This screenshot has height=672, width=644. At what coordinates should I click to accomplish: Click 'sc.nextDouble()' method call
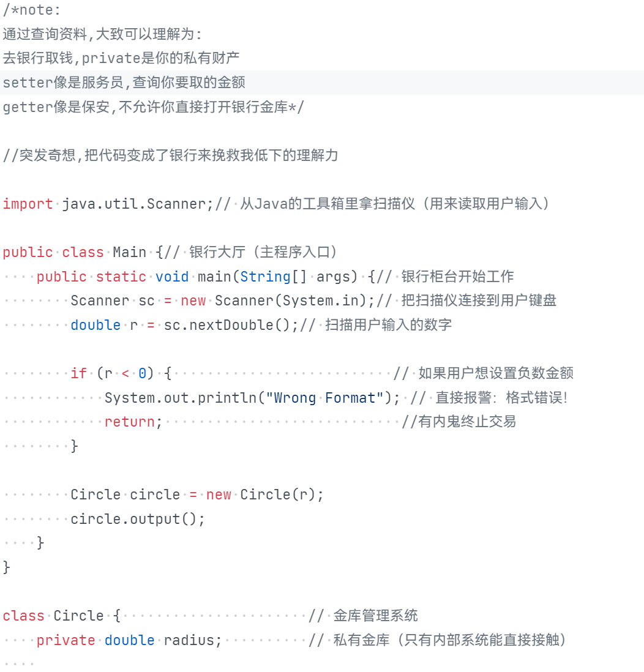(227, 325)
